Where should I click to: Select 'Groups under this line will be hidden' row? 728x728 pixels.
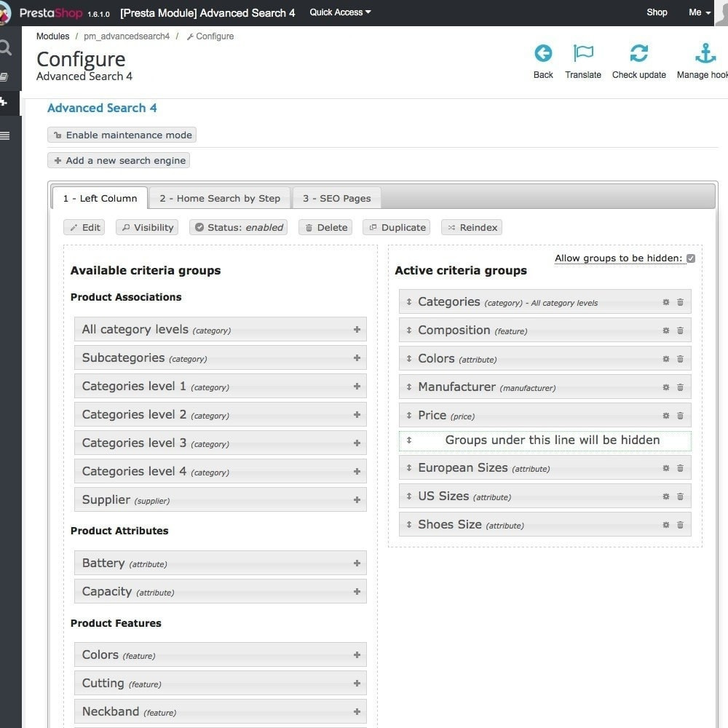(x=545, y=440)
